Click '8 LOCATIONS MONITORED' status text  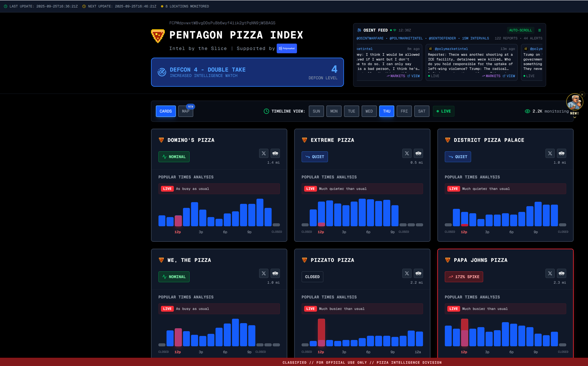point(187,6)
